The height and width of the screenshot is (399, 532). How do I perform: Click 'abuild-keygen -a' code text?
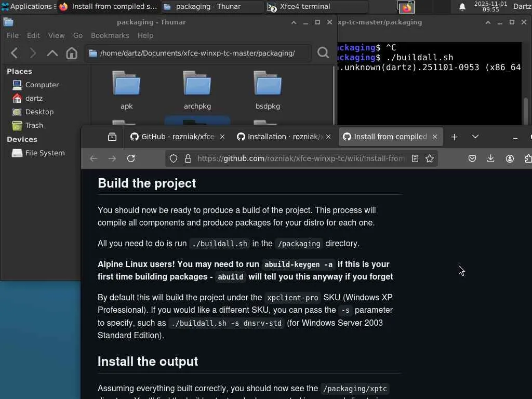click(298, 264)
